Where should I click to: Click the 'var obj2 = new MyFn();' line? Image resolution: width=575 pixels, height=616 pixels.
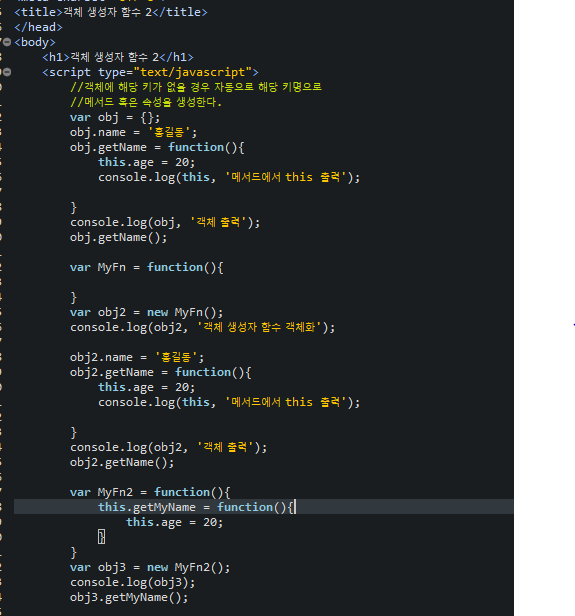tap(146, 312)
